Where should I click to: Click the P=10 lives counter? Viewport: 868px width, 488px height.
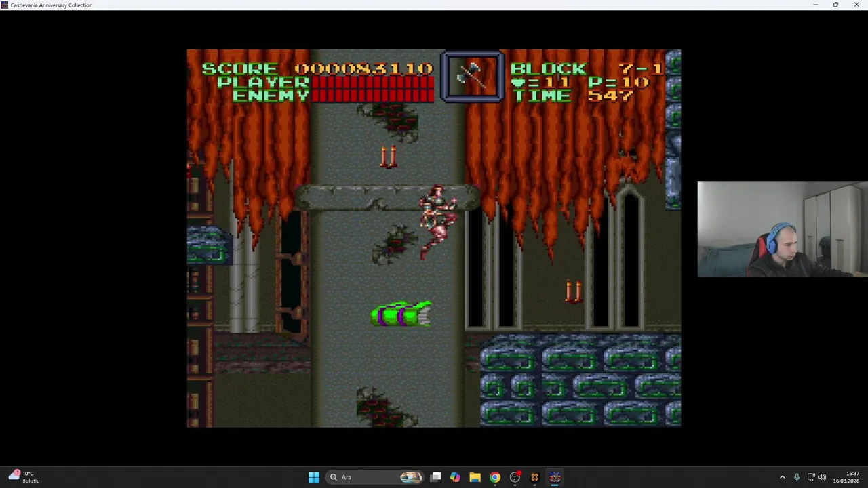[618, 83]
